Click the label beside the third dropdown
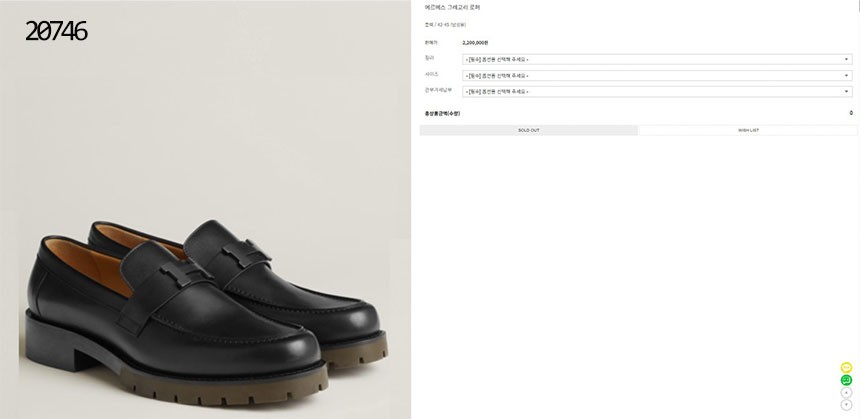Screen dimensions: 860x419 pyautogui.click(x=438, y=90)
